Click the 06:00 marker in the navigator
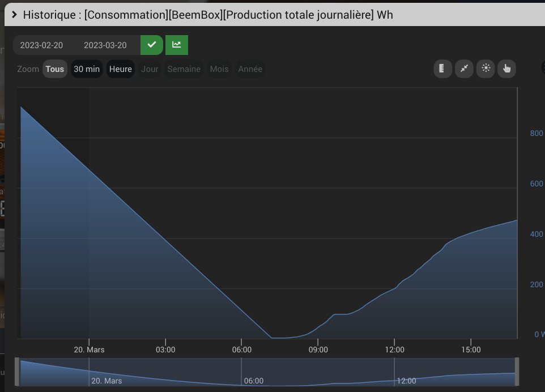 (x=253, y=381)
